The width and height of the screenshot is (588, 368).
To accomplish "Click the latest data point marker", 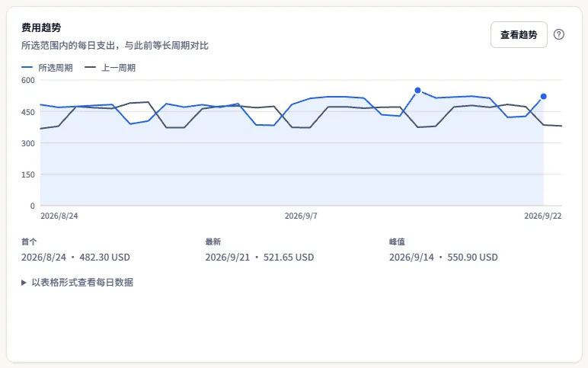I will (x=543, y=97).
